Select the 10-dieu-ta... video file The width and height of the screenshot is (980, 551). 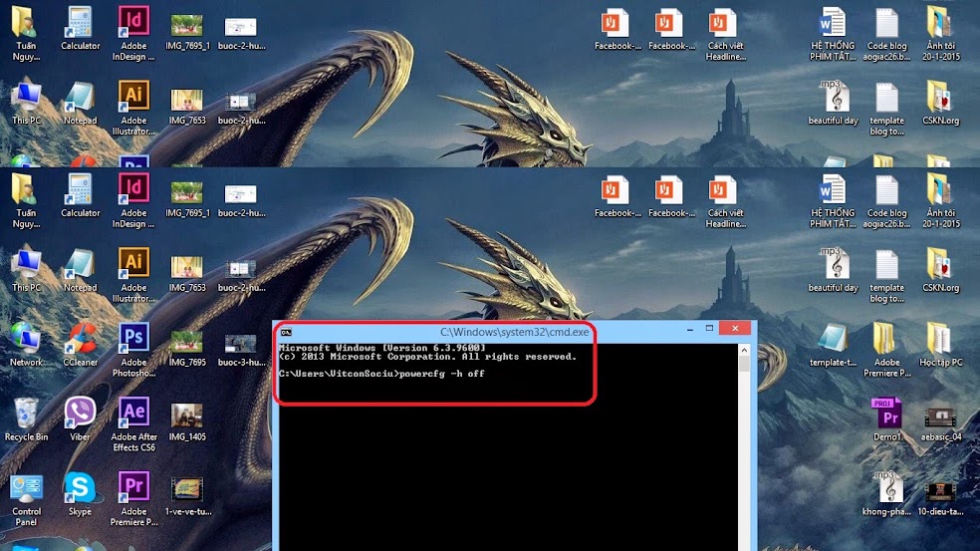tap(940, 498)
